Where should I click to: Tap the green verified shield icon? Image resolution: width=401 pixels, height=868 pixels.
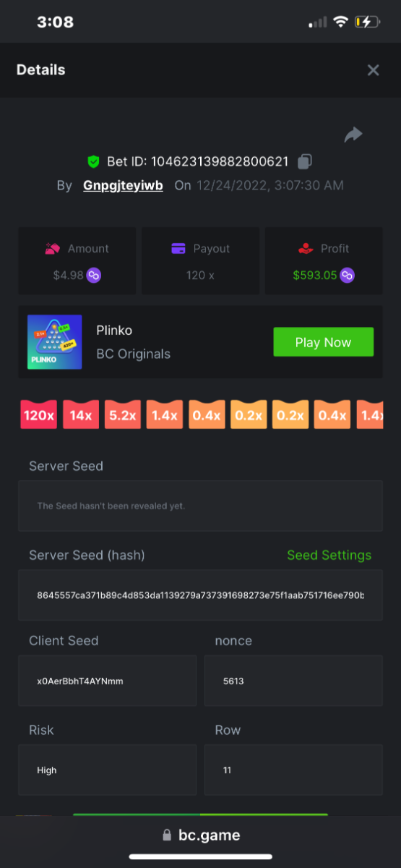pos(93,161)
